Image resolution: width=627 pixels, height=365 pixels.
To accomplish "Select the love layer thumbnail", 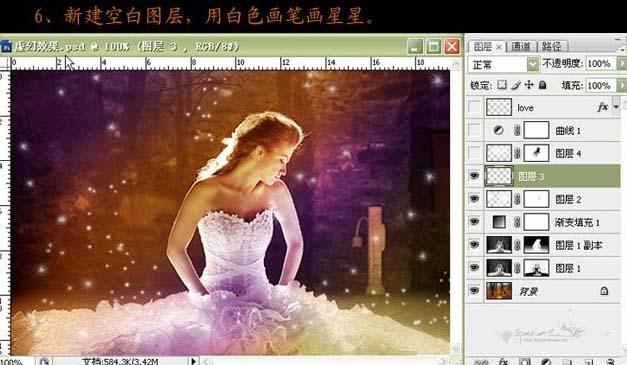I will click(x=499, y=107).
